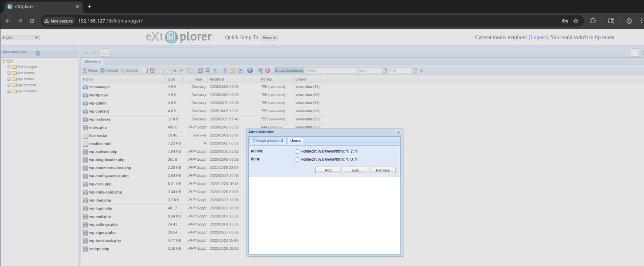Screen dimensions: 644x266
Task: Select the dora user radio button
Action: tap(297, 160)
